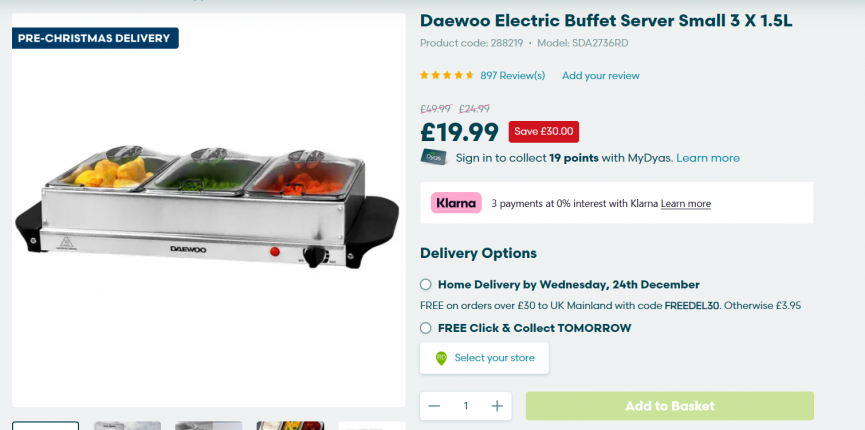Click the Pre-Christmas Delivery badge
865x430 pixels.
tap(95, 38)
